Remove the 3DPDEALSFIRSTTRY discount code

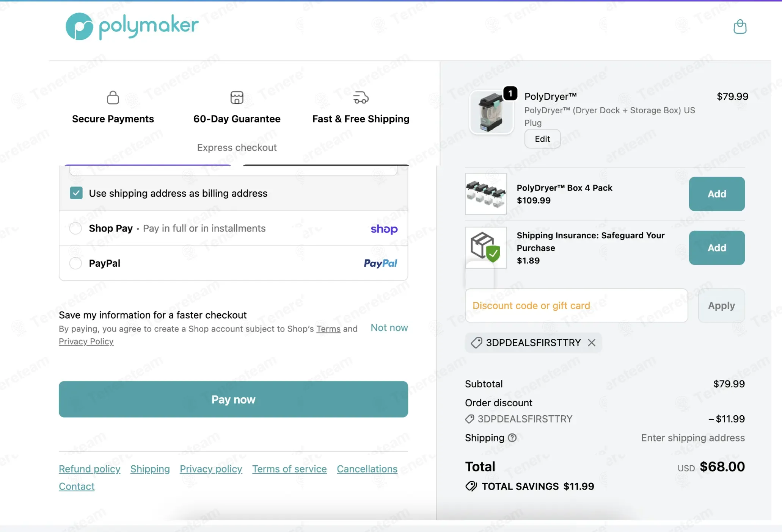[591, 343]
